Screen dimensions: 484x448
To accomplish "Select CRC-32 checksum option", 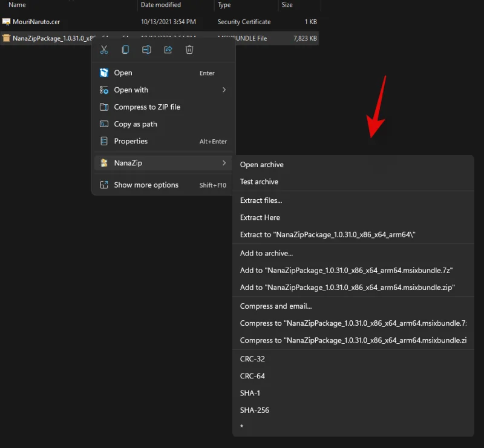I will [x=250, y=358].
